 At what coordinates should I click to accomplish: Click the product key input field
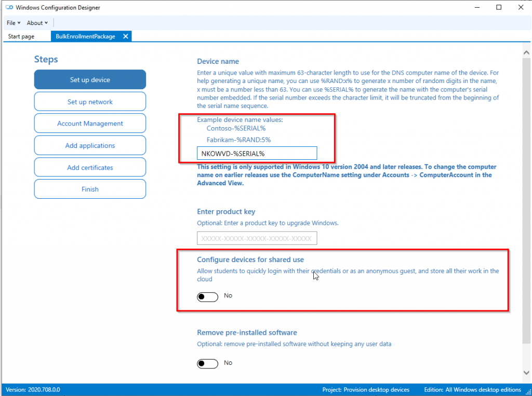[x=257, y=238]
